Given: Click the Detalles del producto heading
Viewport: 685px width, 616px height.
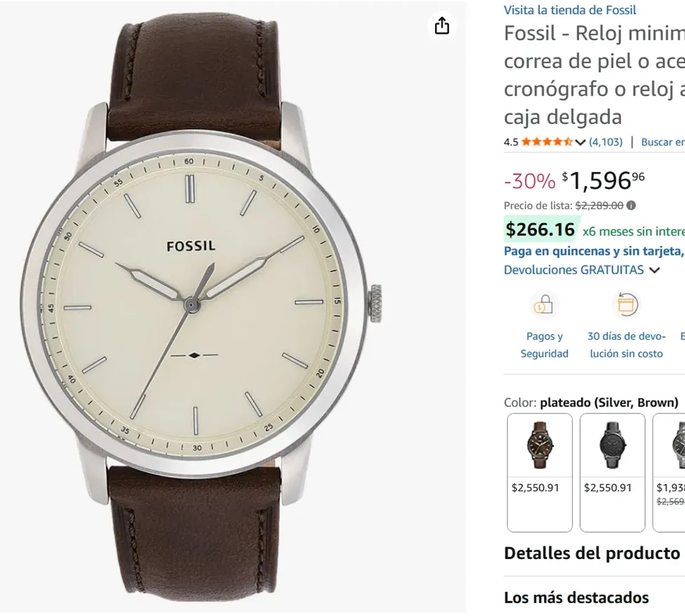Looking at the screenshot, I should [x=590, y=553].
